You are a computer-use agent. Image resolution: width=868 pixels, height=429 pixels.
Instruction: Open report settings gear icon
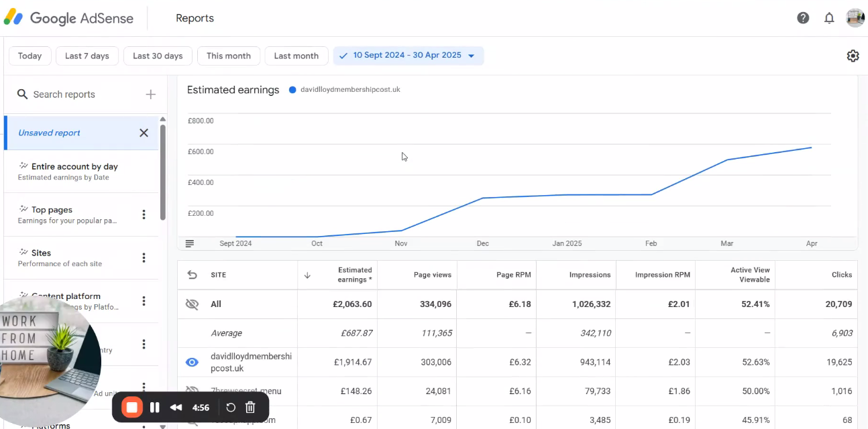click(853, 56)
